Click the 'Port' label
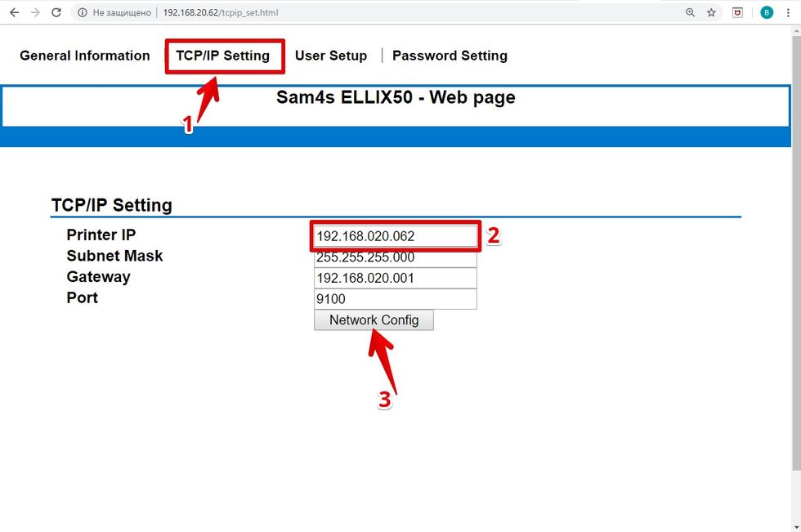 pyautogui.click(x=83, y=297)
